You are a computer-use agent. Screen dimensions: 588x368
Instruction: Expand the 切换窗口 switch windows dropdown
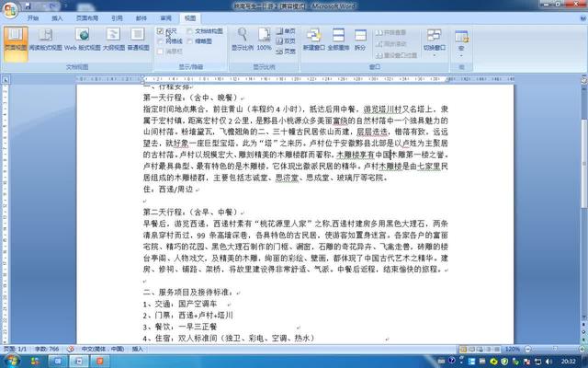point(434,43)
